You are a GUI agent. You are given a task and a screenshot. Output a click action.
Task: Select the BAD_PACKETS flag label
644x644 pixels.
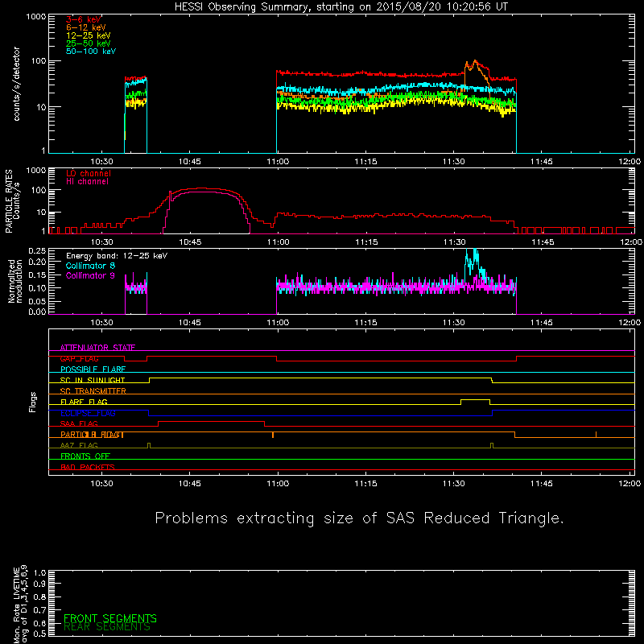pyautogui.click(x=88, y=468)
